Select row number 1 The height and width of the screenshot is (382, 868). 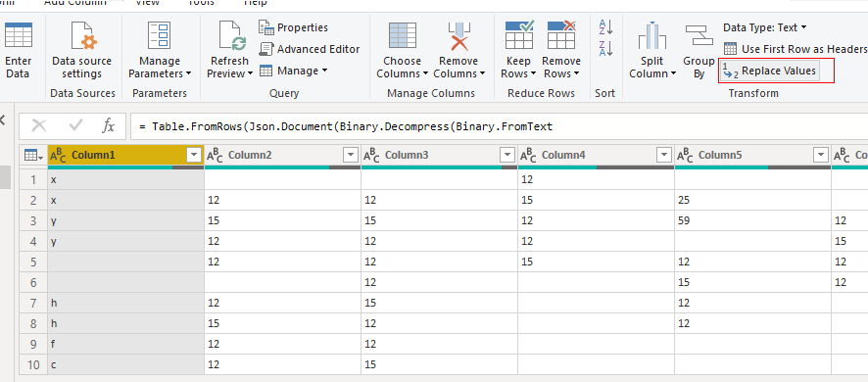pyautogui.click(x=33, y=179)
